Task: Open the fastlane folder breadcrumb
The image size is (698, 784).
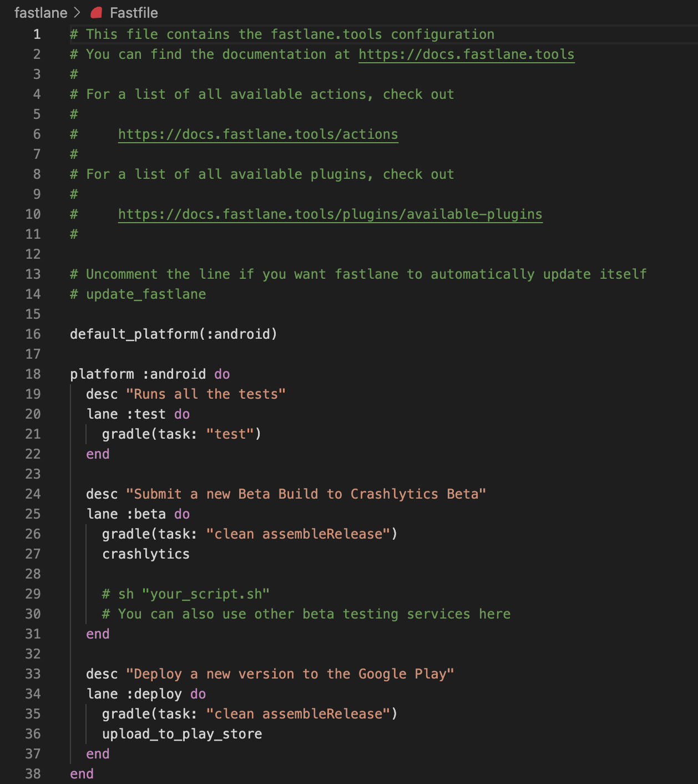Action: [x=41, y=13]
